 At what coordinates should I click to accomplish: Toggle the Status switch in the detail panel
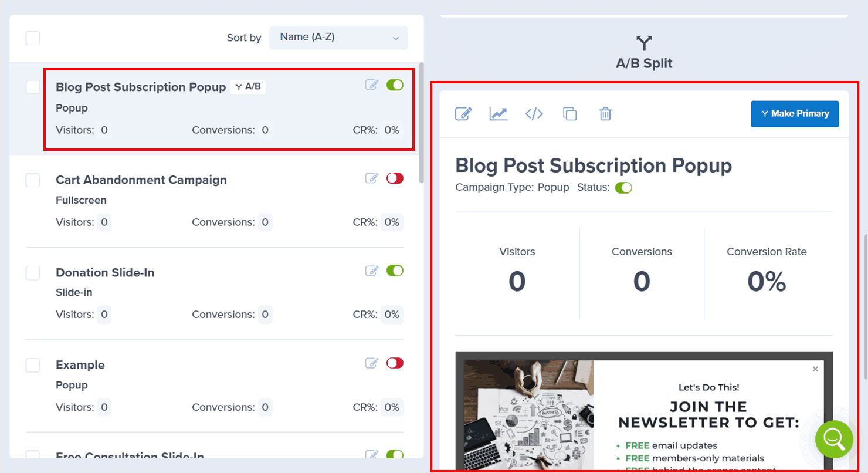(x=623, y=187)
